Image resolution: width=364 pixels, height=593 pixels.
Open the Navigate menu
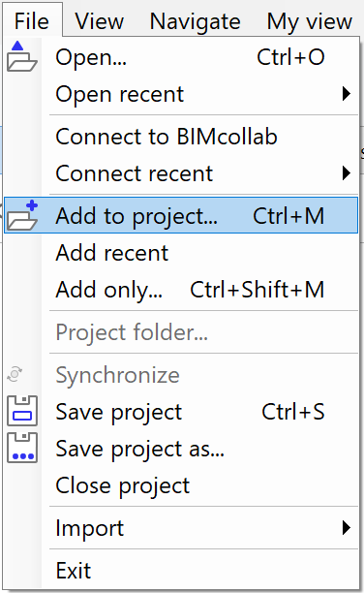[195, 20]
